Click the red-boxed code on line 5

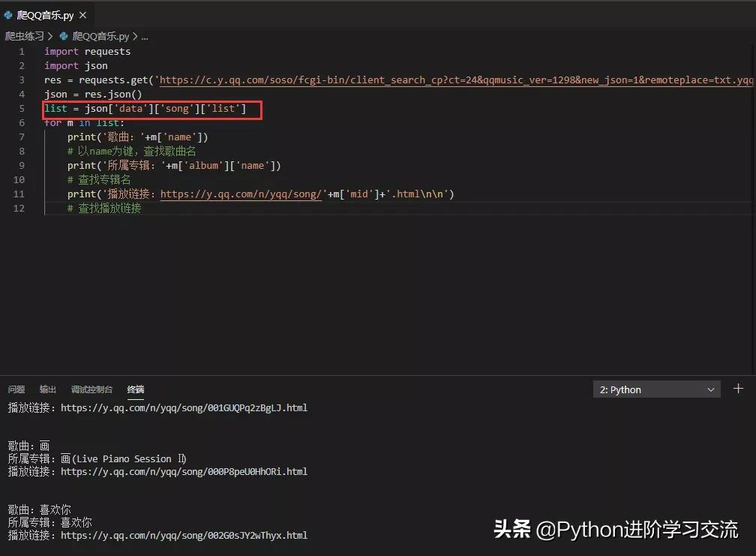[x=150, y=108]
